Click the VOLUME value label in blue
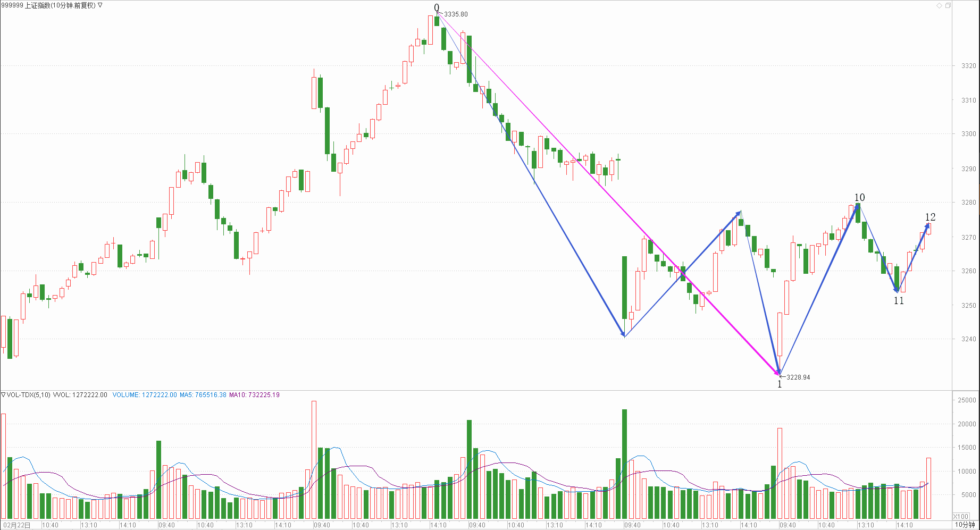The width and height of the screenshot is (980, 530). tap(145, 395)
